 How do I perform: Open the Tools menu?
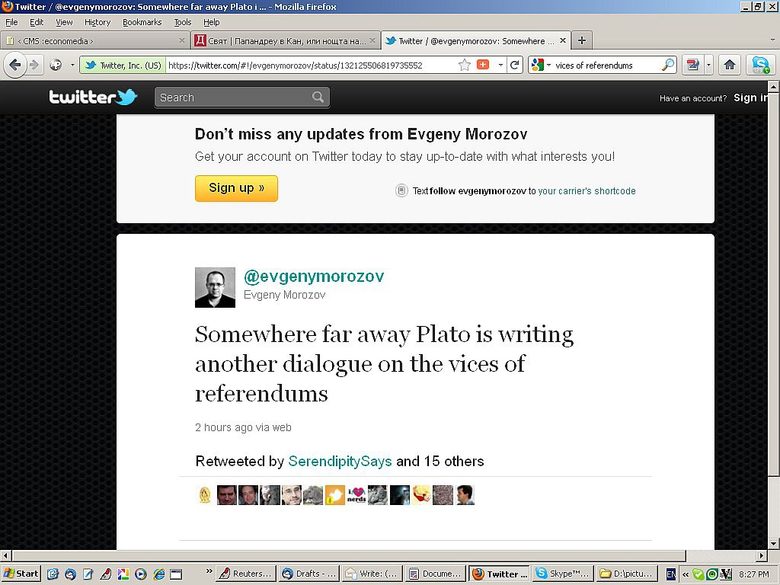(183, 22)
